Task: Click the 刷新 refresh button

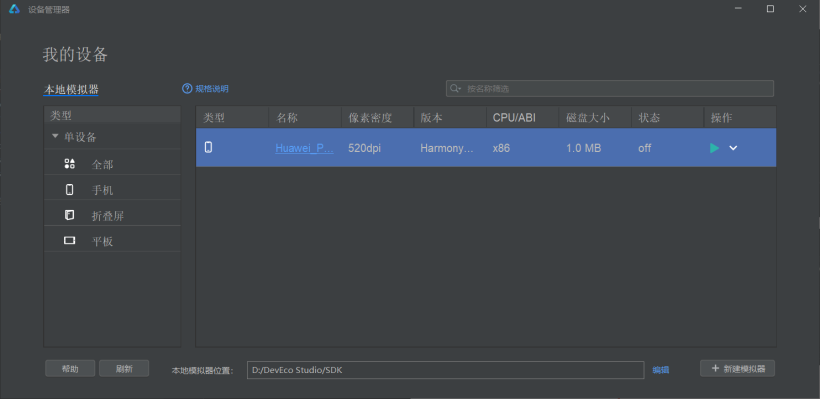Action: pyautogui.click(x=124, y=368)
